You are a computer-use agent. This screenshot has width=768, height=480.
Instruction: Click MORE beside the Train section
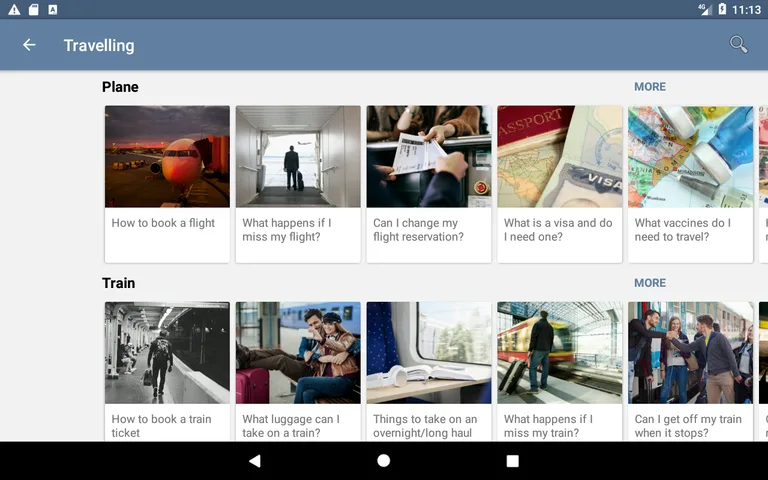tap(650, 283)
